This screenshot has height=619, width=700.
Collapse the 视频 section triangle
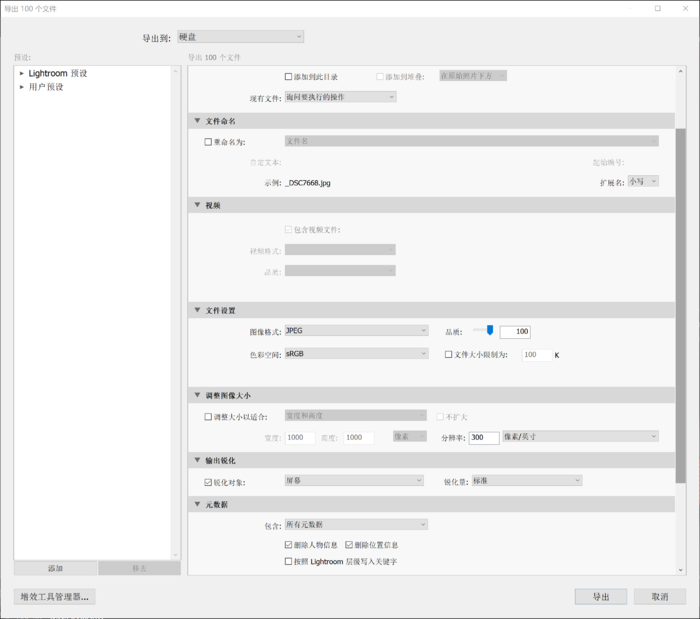click(197, 205)
